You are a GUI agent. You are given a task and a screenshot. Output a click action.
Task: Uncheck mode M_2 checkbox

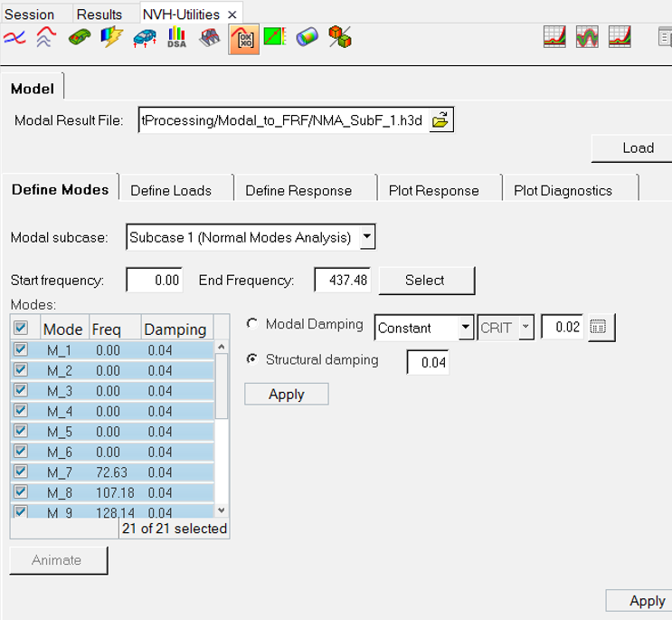21,369
